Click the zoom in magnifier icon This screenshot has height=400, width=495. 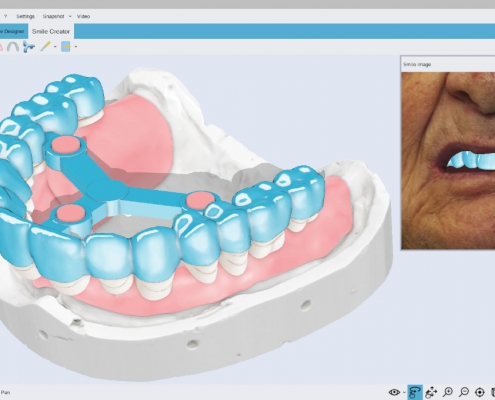[448, 392]
